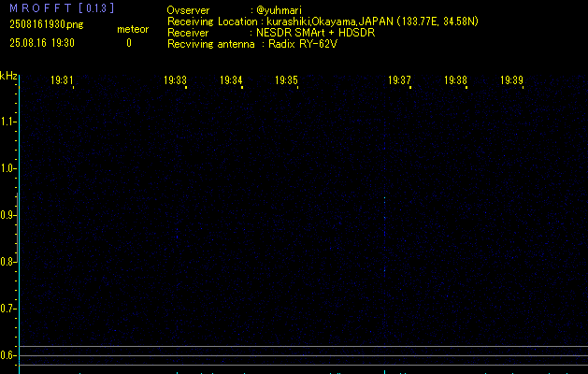Click the Receiving Location kurashiki, Okayama line
588x374 pixels.
point(323,22)
